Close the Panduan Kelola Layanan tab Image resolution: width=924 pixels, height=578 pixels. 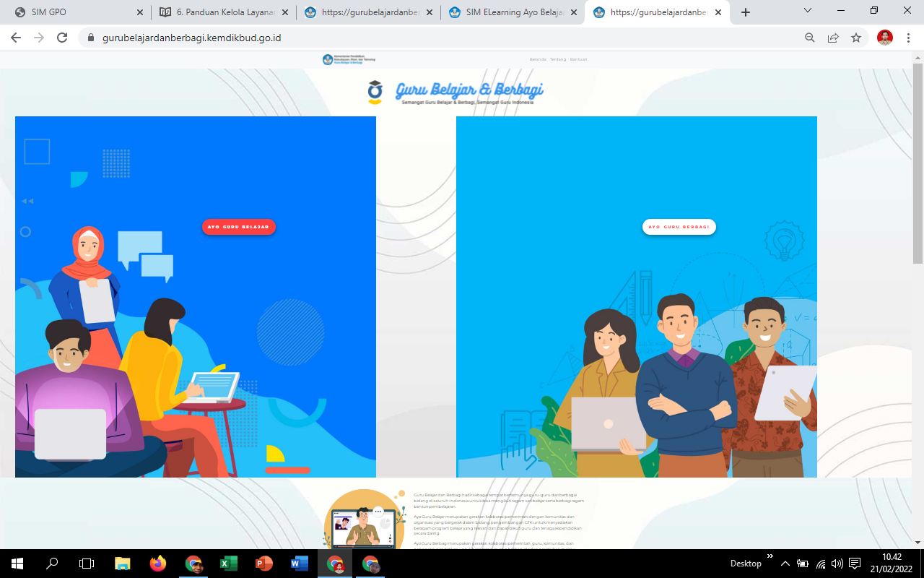pos(284,12)
